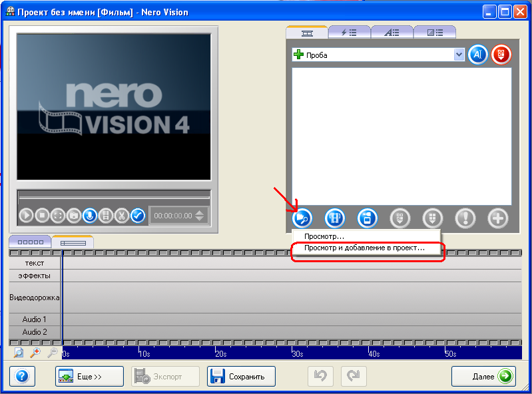Click the timeline zoom out icon

point(52,353)
